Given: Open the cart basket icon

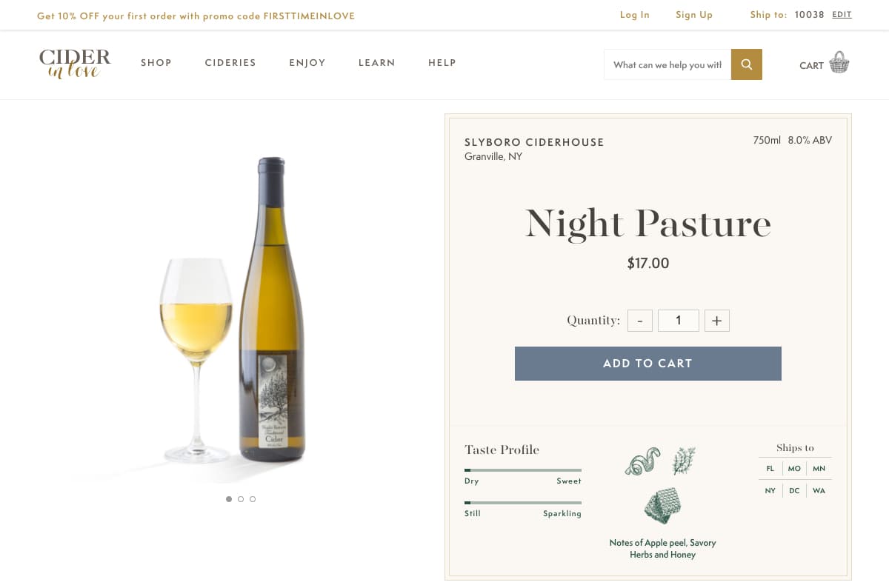Looking at the screenshot, I should pos(839,63).
